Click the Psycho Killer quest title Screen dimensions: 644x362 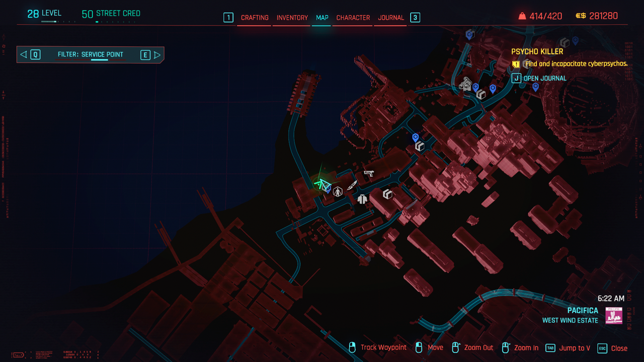(x=537, y=51)
